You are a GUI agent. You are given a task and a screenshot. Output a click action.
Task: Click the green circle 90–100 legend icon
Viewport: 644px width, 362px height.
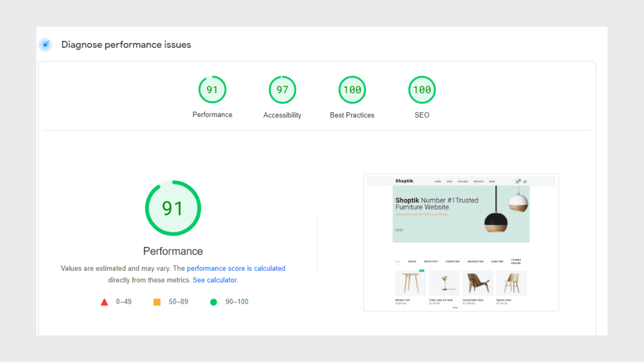coord(213,302)
